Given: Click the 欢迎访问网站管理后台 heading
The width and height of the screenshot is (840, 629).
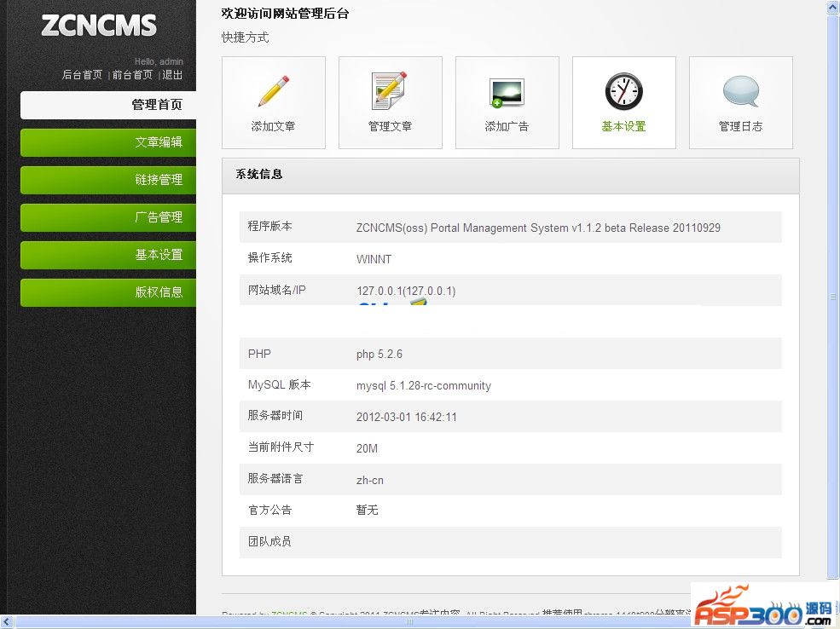Looking at the screenshot, I should [285, 14].
